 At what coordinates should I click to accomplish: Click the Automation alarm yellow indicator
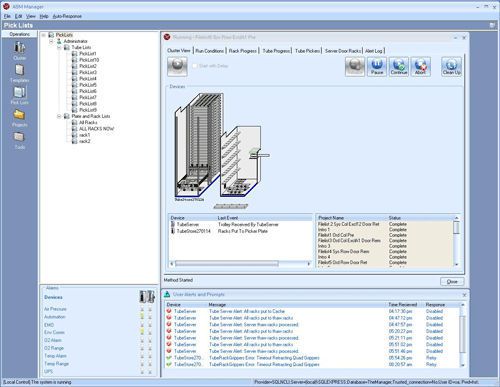pos(142,316)
